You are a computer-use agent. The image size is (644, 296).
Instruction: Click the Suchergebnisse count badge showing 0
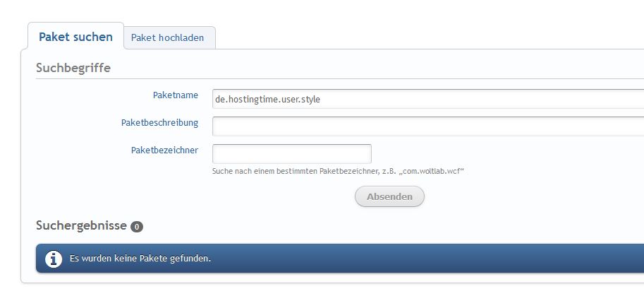137,227
